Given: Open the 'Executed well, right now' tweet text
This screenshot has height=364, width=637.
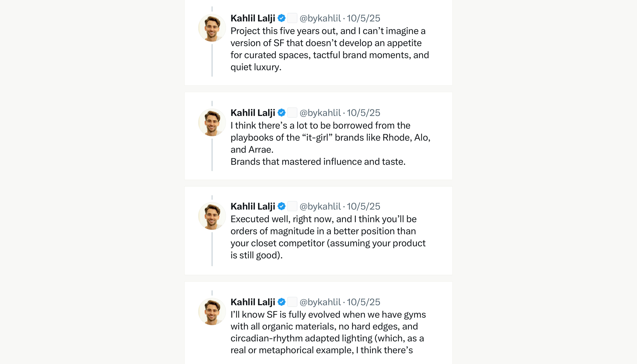Looking at the screenshot, I should click(327, 237).
